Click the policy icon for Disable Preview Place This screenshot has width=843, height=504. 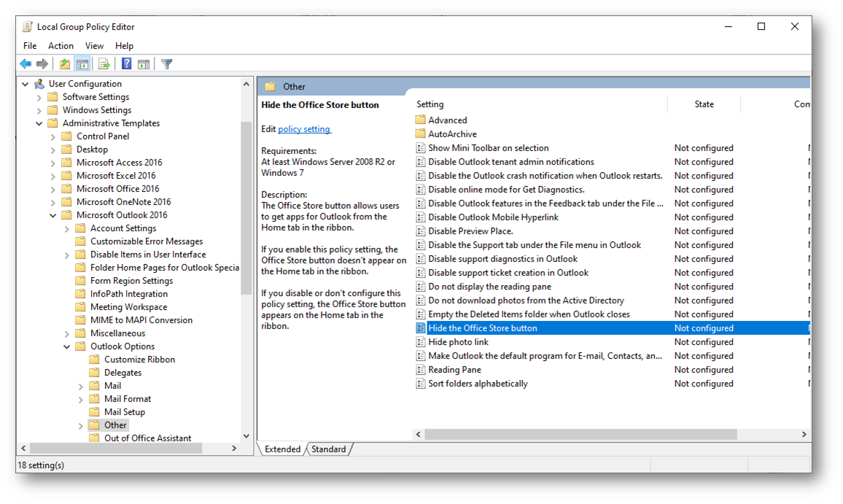421,231
